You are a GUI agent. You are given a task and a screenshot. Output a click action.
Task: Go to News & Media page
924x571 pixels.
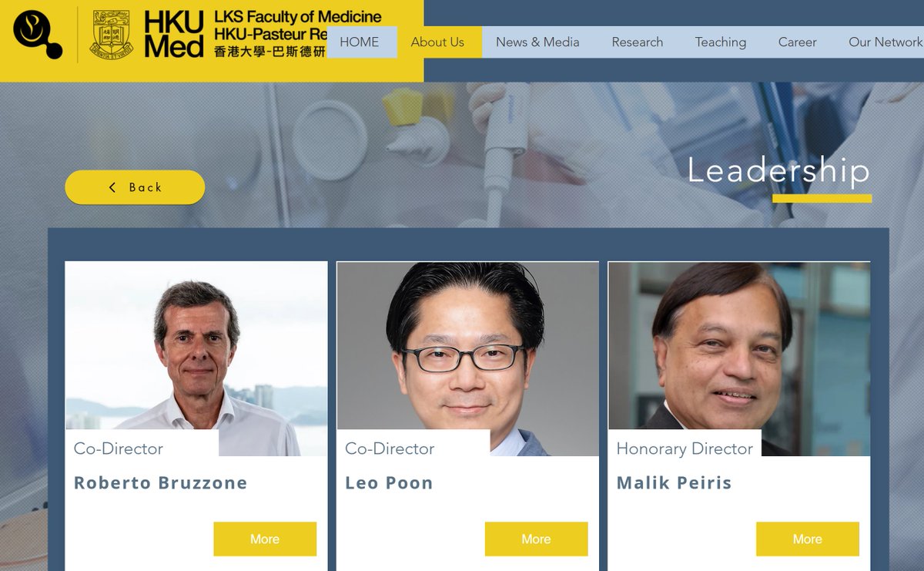(537, 42)
